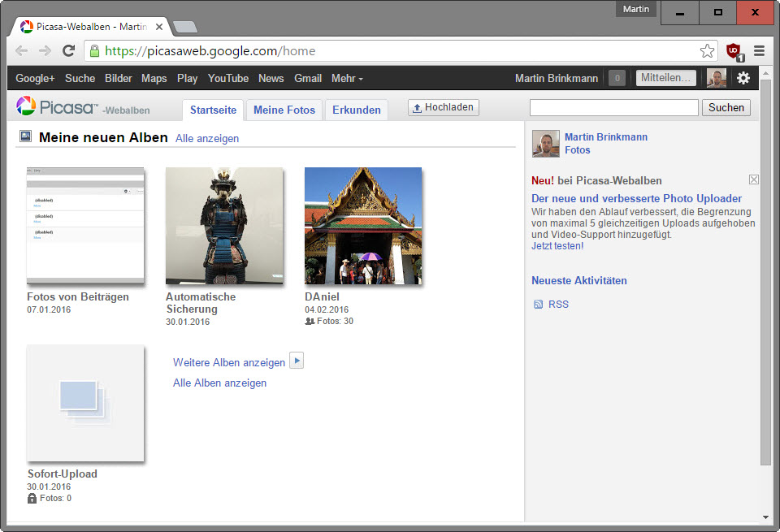Open Bilder in the top bar
780x532 pixels.
(x=119, y=78)
